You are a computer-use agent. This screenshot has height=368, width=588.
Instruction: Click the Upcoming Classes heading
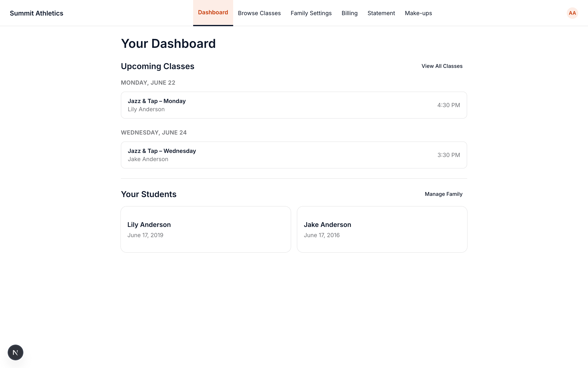point(157,66)
